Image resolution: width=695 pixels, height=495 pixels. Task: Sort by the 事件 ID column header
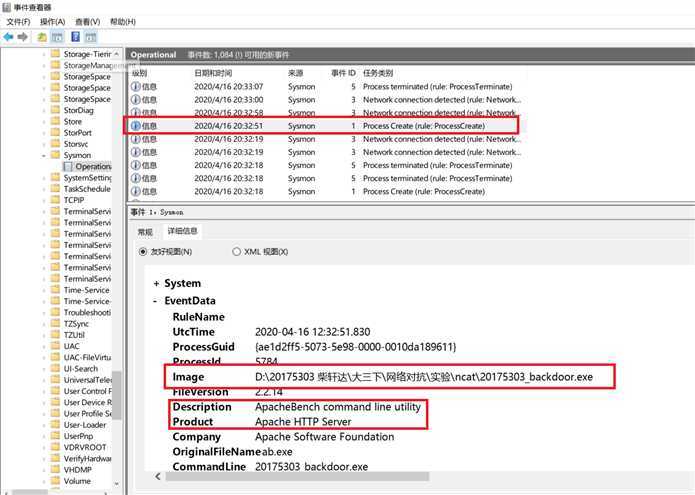click(x=343, y=73)
